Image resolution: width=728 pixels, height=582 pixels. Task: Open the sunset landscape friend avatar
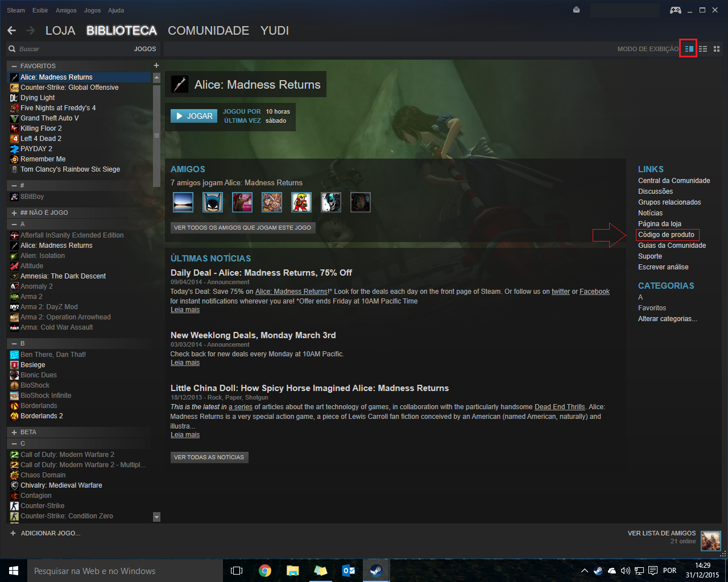pos(183,202)
